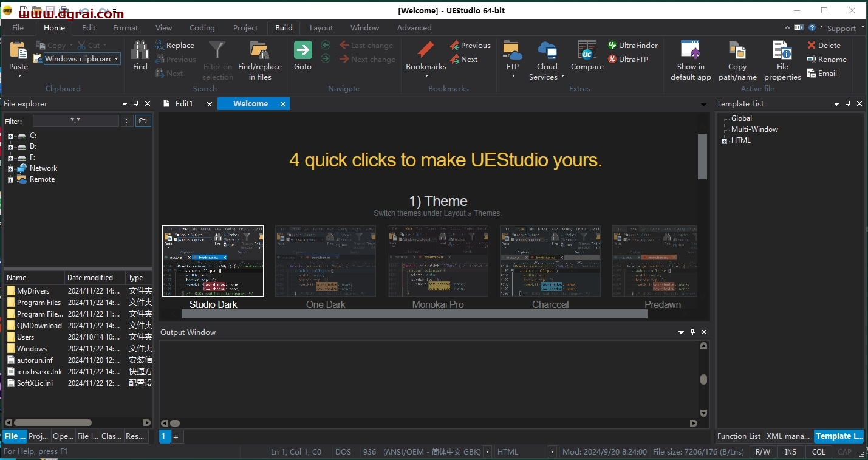Viewport: 868px width, 460px height.
Task: Click the blue help question mark icon
Action: tap(812, 27)
